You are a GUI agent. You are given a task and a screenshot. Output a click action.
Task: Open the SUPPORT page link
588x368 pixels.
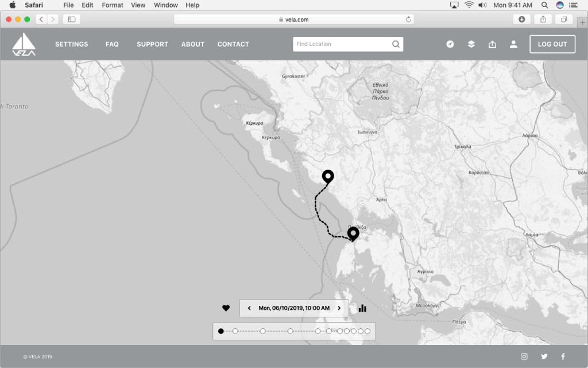pos(152,44)
